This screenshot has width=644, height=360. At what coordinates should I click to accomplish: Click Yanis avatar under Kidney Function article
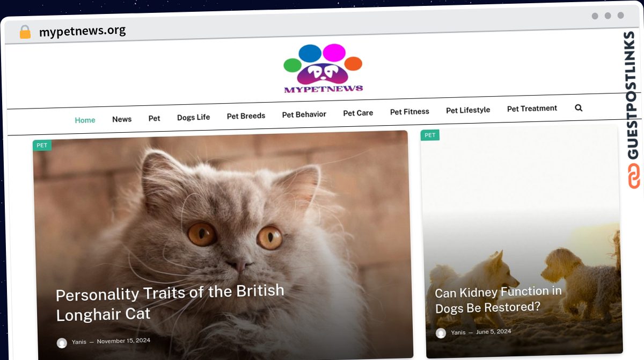click(441, 333)
